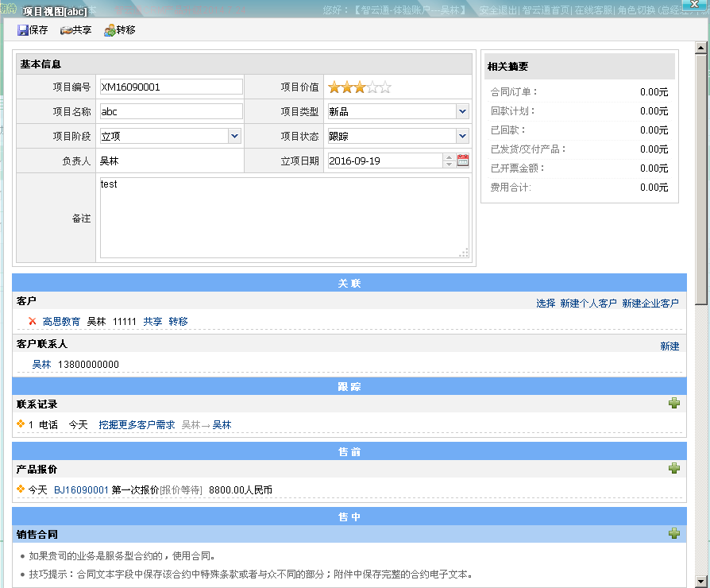Click 共享 link in customer row

pos(152,321)
